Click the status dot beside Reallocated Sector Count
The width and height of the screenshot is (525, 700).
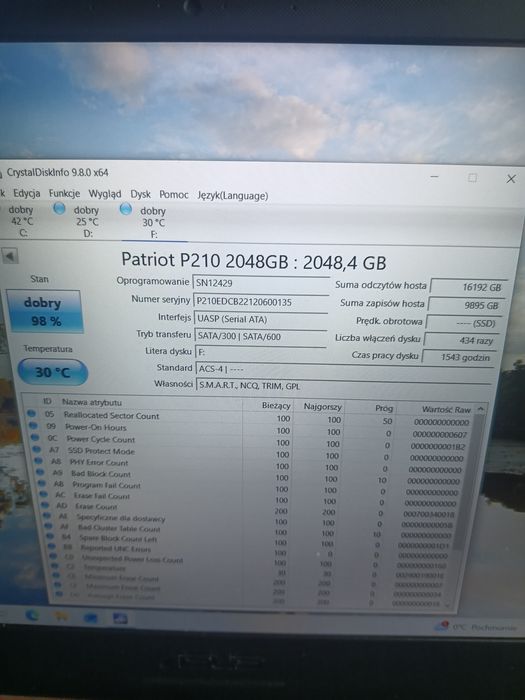coord(31,413)
